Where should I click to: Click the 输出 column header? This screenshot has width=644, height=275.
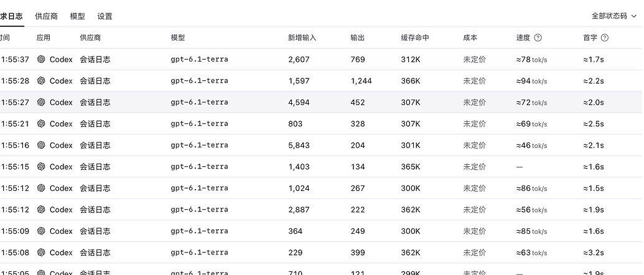click(x=357, y=38)
